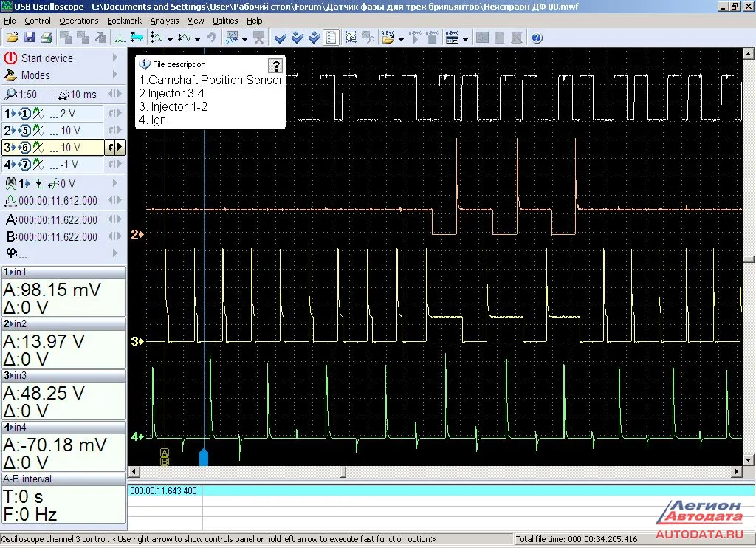
Task: Open the Analysis menu
Action: coord(165,21)
